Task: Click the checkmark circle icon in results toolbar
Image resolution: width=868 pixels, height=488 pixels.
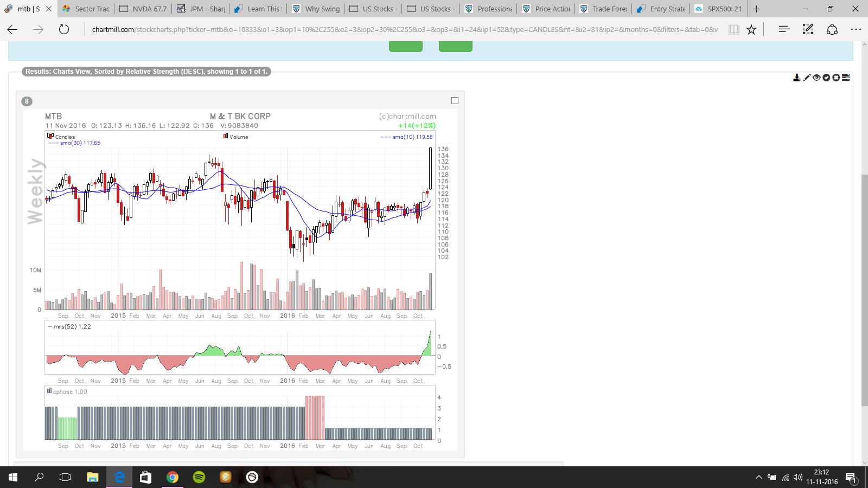Action: tap(826, 78)
